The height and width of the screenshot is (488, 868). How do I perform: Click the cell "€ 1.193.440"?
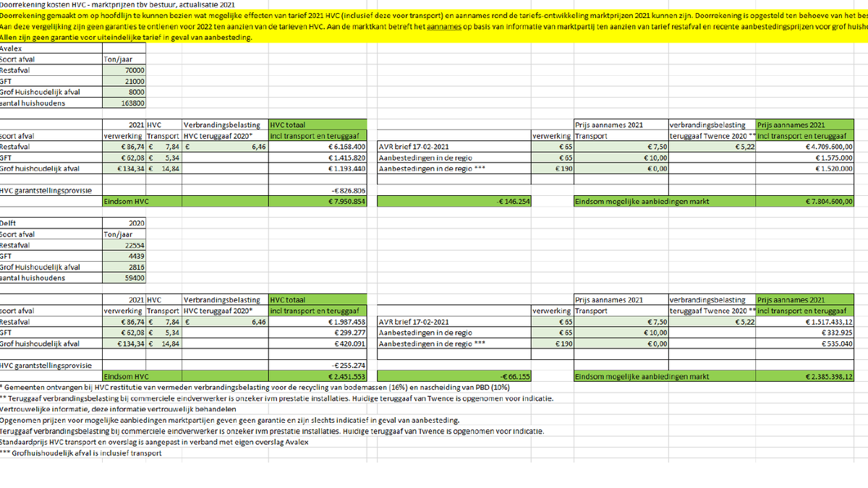pos(317,168)
